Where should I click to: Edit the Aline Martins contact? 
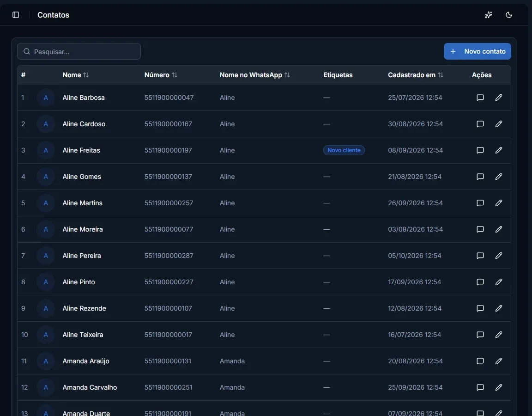point(498,203)
